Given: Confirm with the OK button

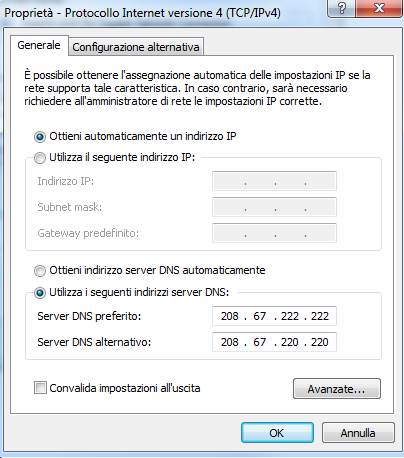Looking at the screenshot, I should pyautogui.click(x=277, y=433).
